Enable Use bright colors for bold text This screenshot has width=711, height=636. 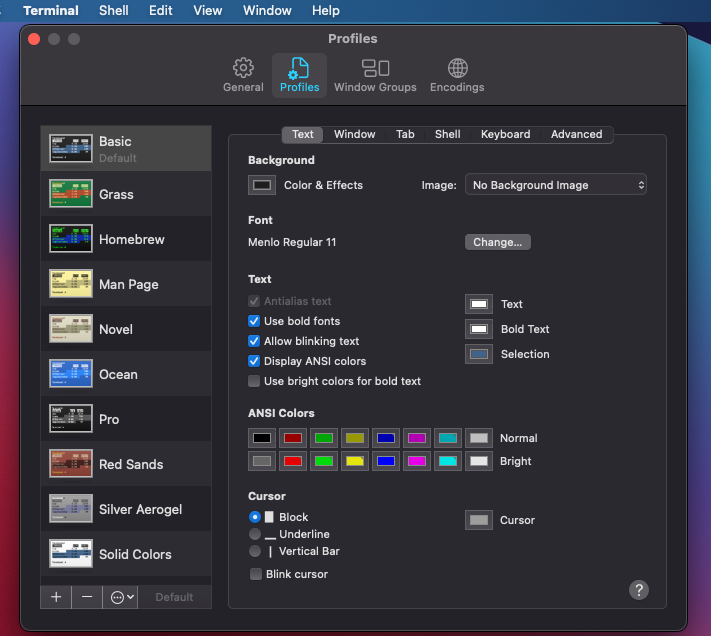tap(254, 381)
